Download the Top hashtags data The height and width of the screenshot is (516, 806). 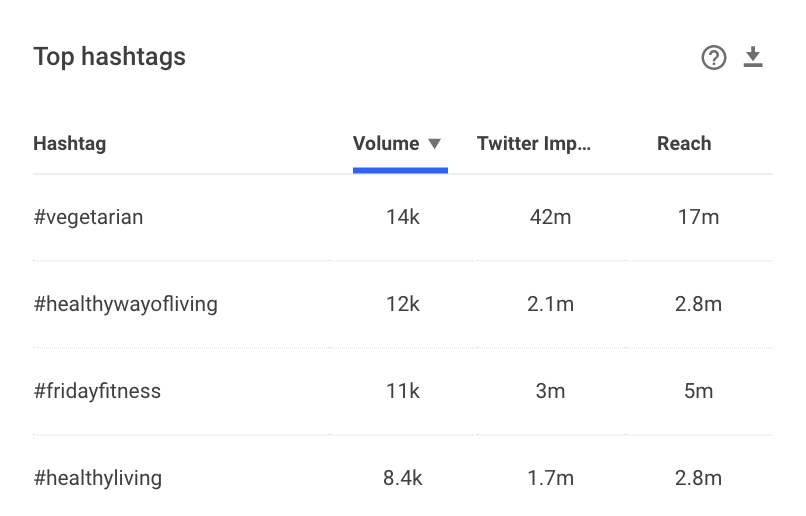point(753,57)
